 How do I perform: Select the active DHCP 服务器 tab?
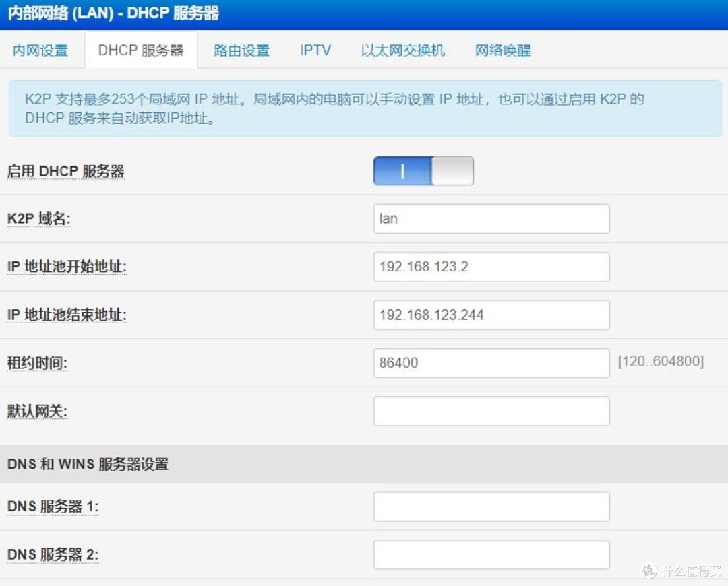140,49
